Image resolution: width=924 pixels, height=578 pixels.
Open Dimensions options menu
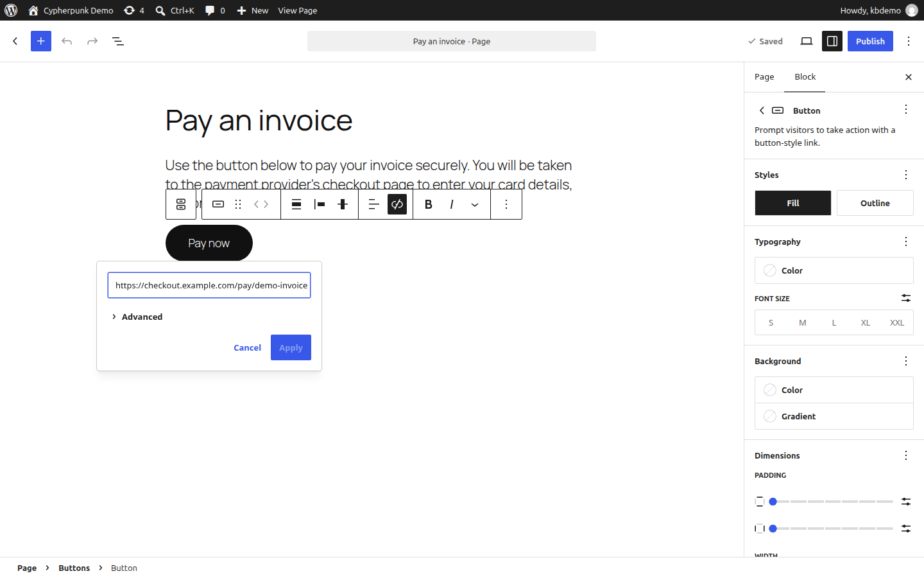coord(906,455)
